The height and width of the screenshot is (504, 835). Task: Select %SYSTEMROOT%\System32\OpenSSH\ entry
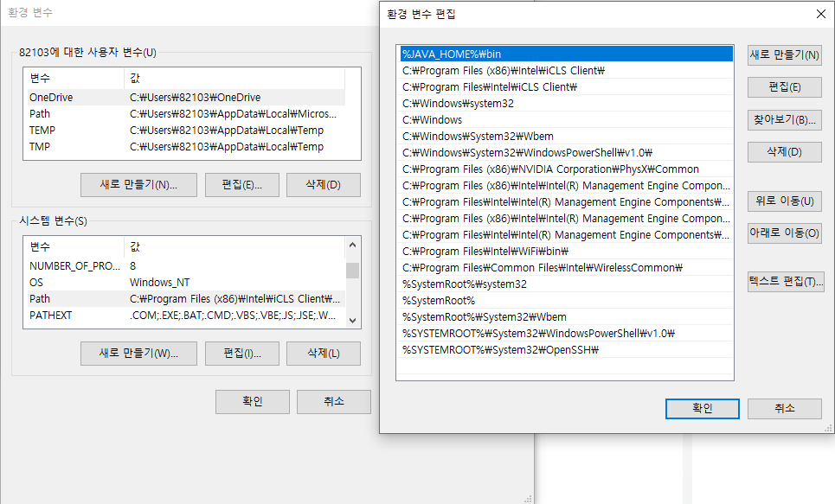[x=567, y=351]
